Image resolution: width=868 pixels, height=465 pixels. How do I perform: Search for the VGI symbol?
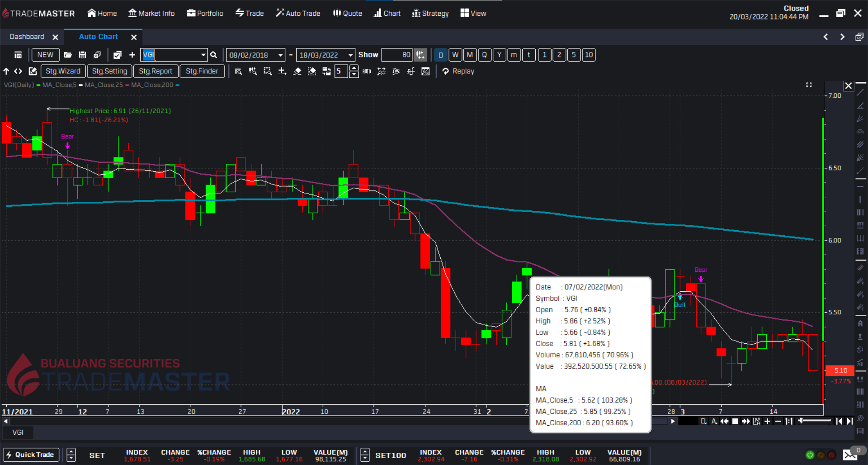click(214, 55)
